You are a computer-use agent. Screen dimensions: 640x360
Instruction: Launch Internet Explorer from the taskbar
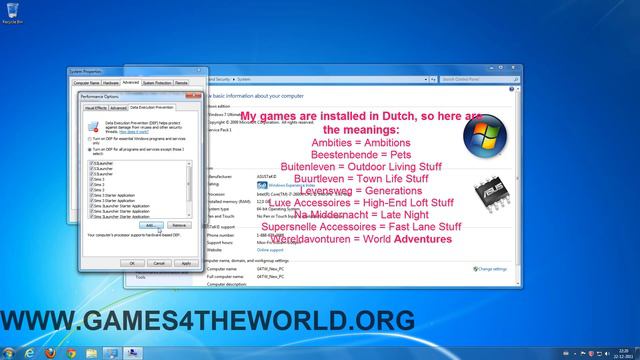29,353
